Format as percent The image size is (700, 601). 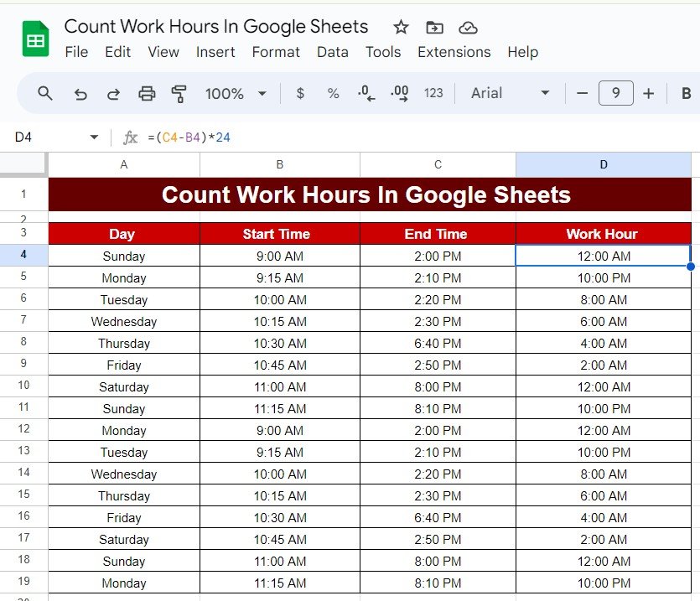[x=333, y=93]
